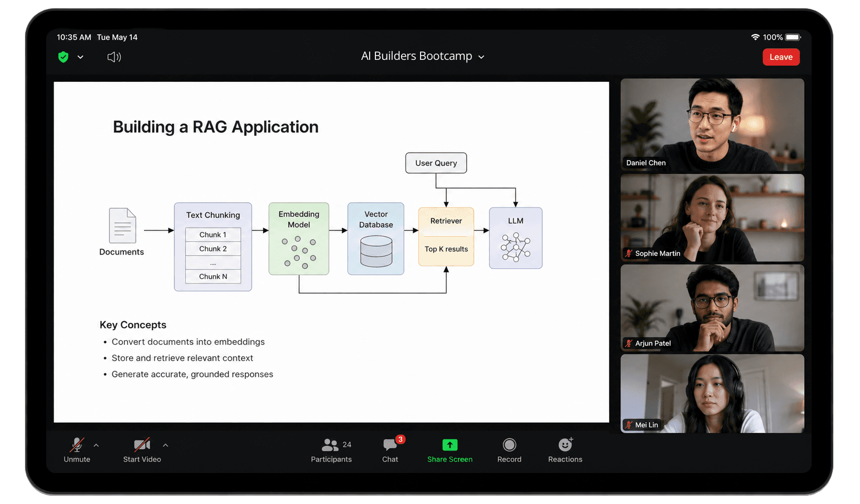
Task: Click the Embedding Model dots graphic
Action: (299, 253)
